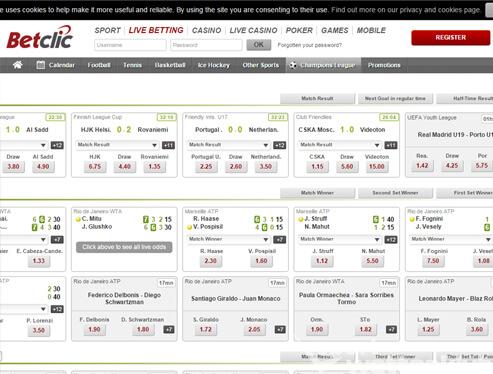Image resolution: width=493 pixels, height=374 pixels.
Task: Open +7 more markets for Haase–Pospisil match
Action: tap(280, 240)
